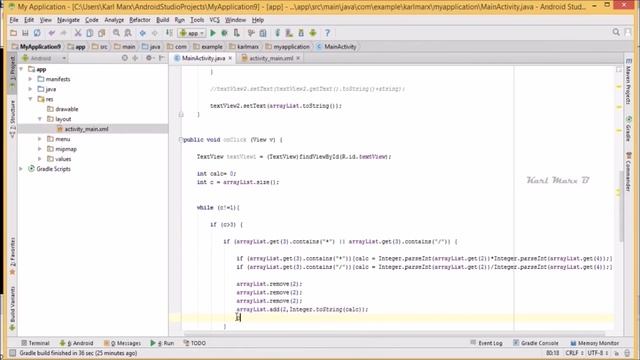This screenshot has width=640, height=360.
Task: Toggle the read-only lock icon in status bar
Action: [x=617, y=353]
